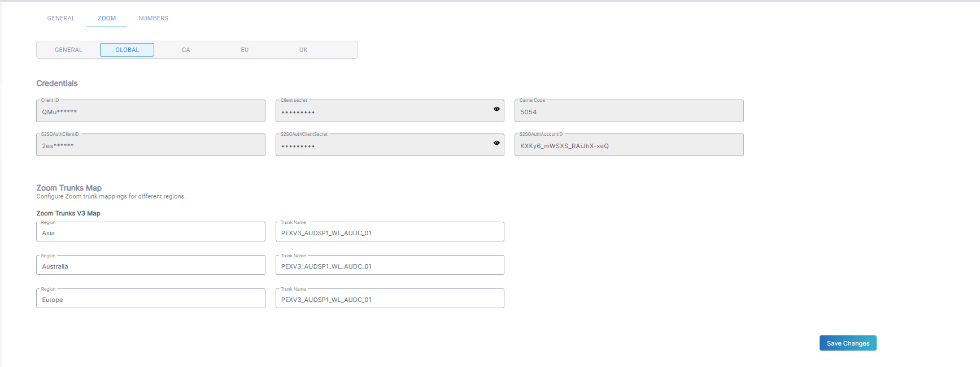
Task: Select the GENERAL sub-tab under Zoom
Action: [68, 50]
